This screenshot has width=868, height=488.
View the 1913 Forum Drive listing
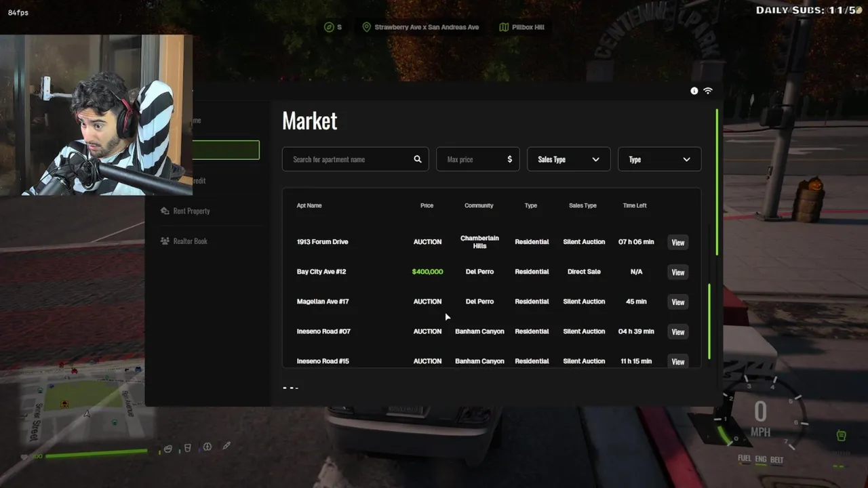678,243
